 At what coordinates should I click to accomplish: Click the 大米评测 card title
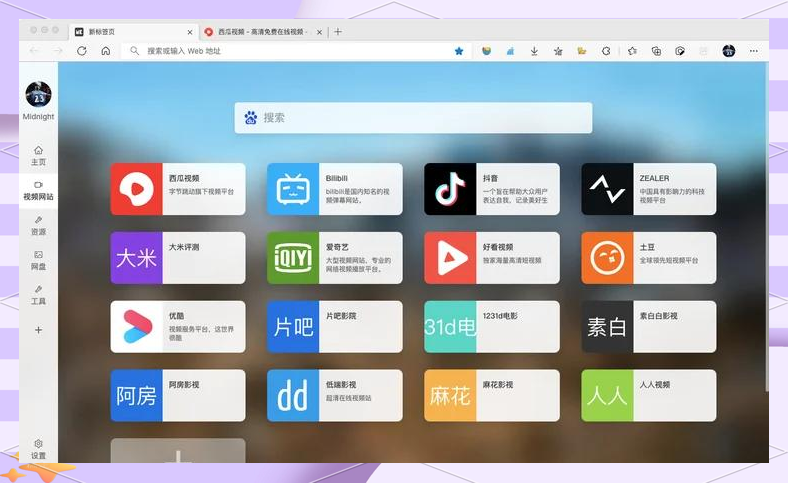point(184,247)
